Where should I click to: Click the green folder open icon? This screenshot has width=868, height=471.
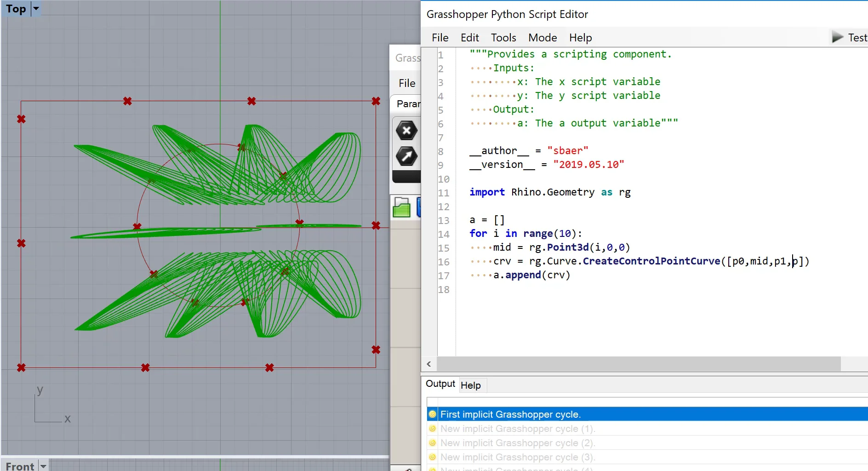pos(402,207)
